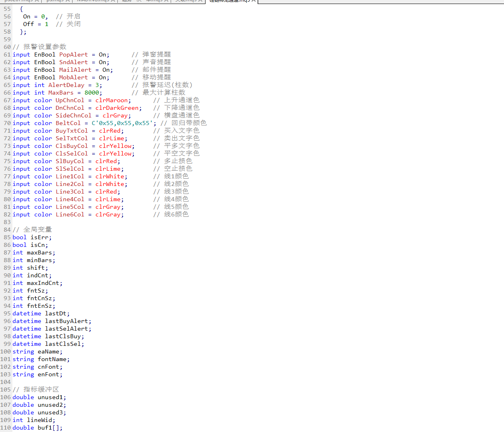Screen dimensions: 504x432
Task: Click the BuyTxtCol variable name
Action: [x=72, y=131]
